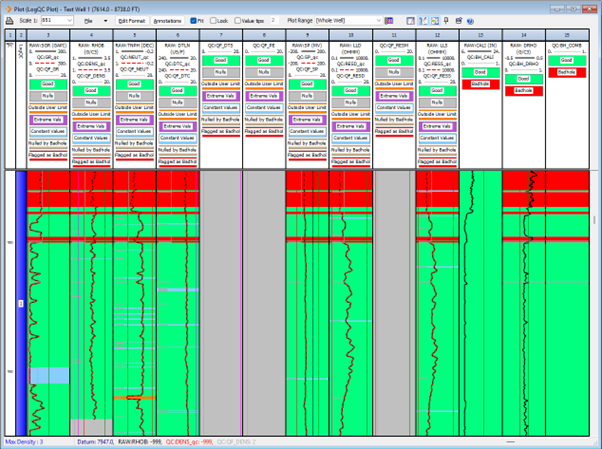Click Nulled by Badhole label in track 9

pos(307,143)
